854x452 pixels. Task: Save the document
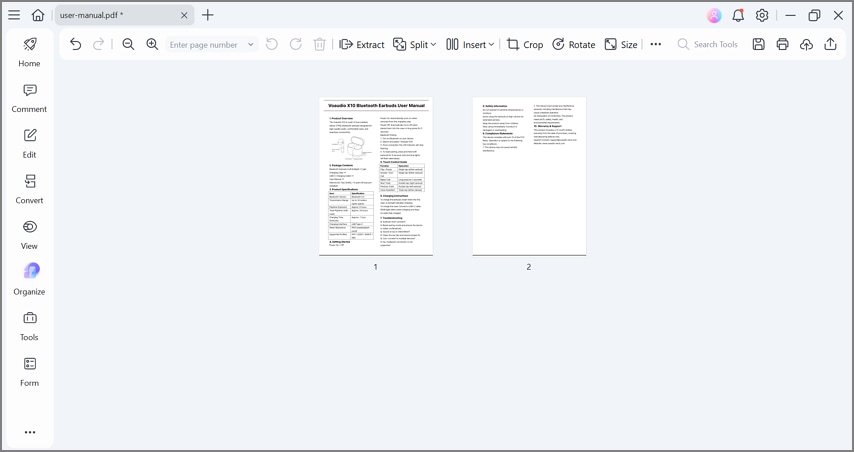pyautogui.click(x=758, y=45)
